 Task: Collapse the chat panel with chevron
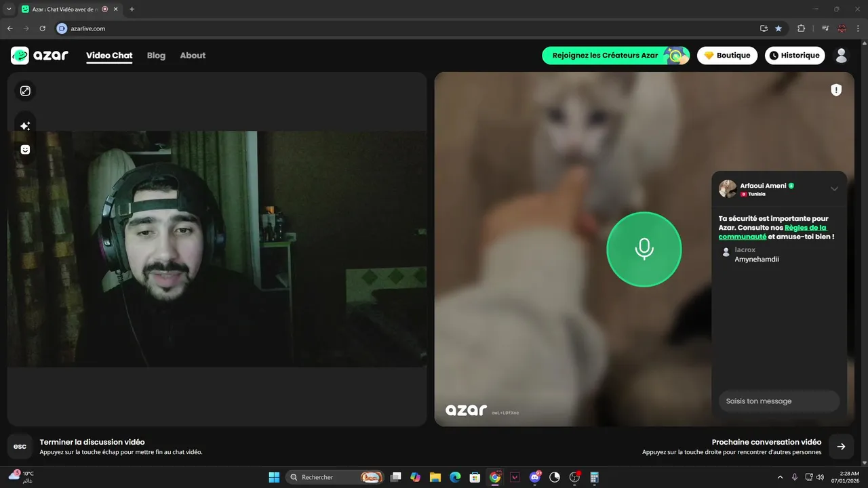click(x=834, y=189)
